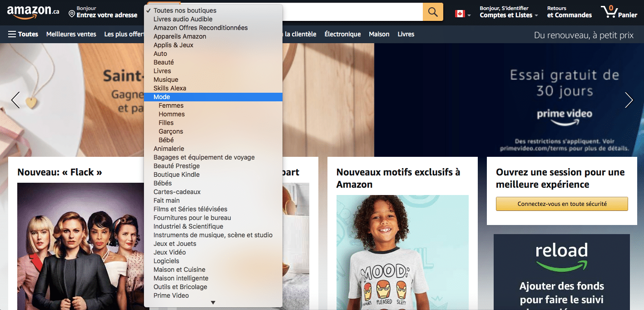Viewport: 644px width, 310px height.
Task: Go to the previous carousel slide arrow
Action: (15, 100)
